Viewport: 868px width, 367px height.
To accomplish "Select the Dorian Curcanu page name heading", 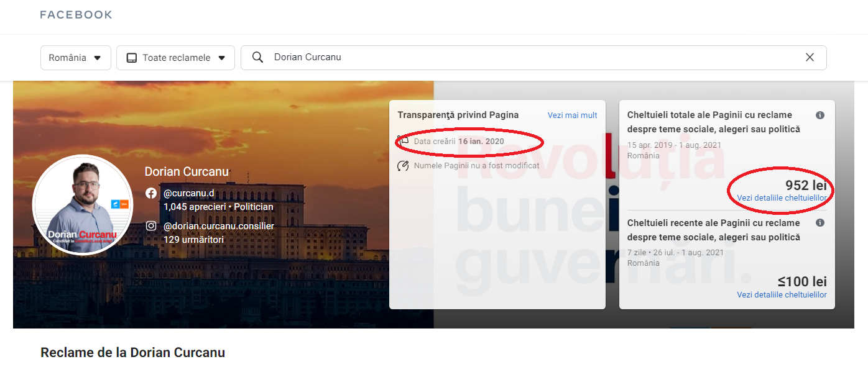I will [187, 171].
